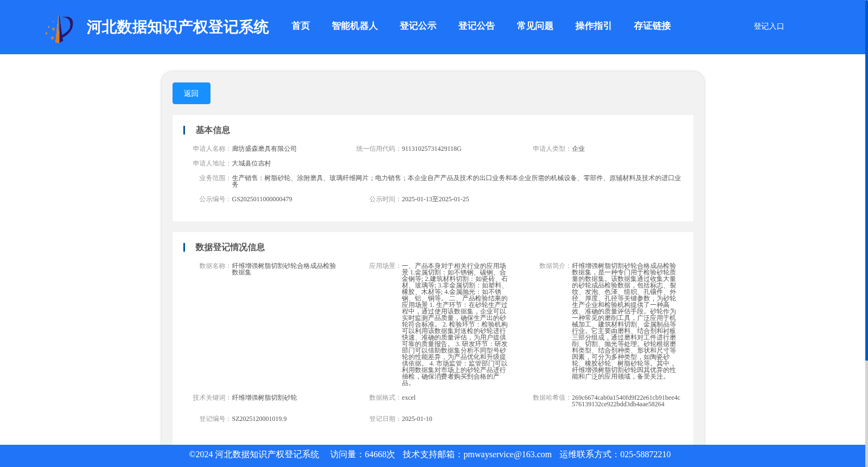Click the 返回 button
868x467 pixels.
click(192, 93)
